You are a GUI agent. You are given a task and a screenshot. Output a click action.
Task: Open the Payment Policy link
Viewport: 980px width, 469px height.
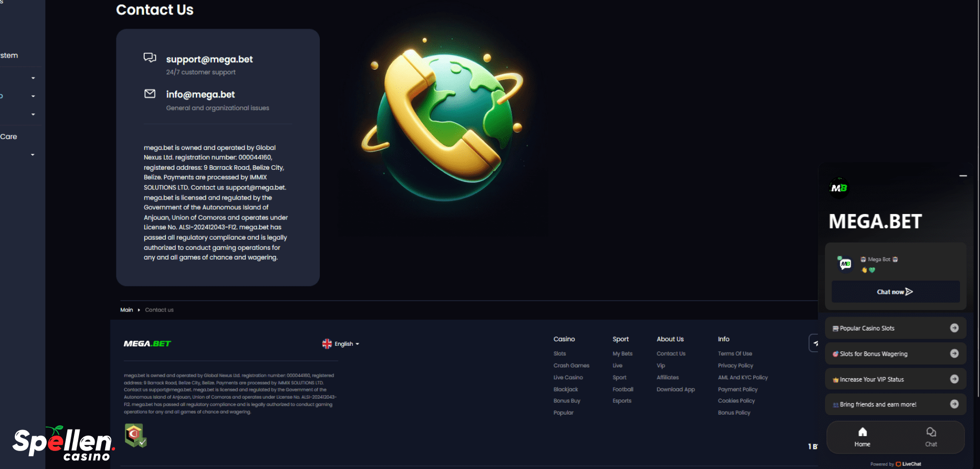(738, 389)
